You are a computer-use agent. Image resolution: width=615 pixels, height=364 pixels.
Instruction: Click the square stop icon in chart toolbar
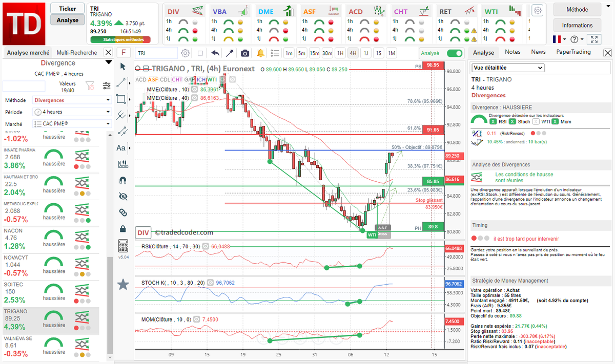click(200, 53)
